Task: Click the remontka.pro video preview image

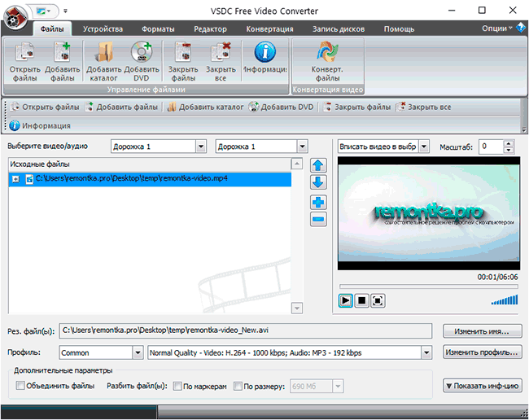Action: pyautogui.click(x=429, y=214)
